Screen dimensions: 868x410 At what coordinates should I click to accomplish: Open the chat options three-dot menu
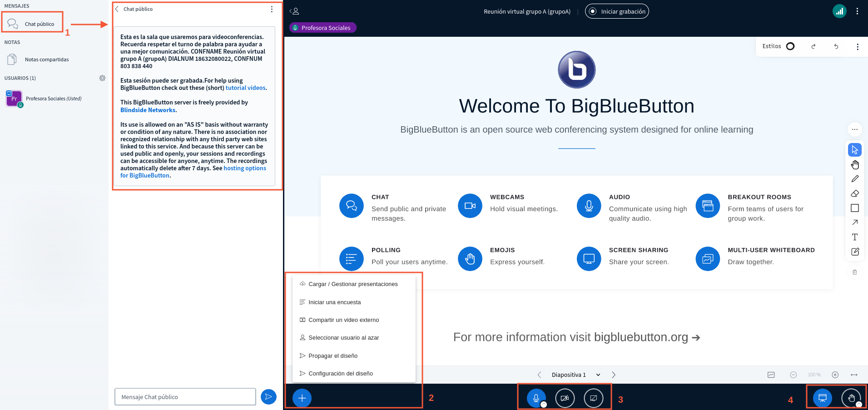[272, 9]
